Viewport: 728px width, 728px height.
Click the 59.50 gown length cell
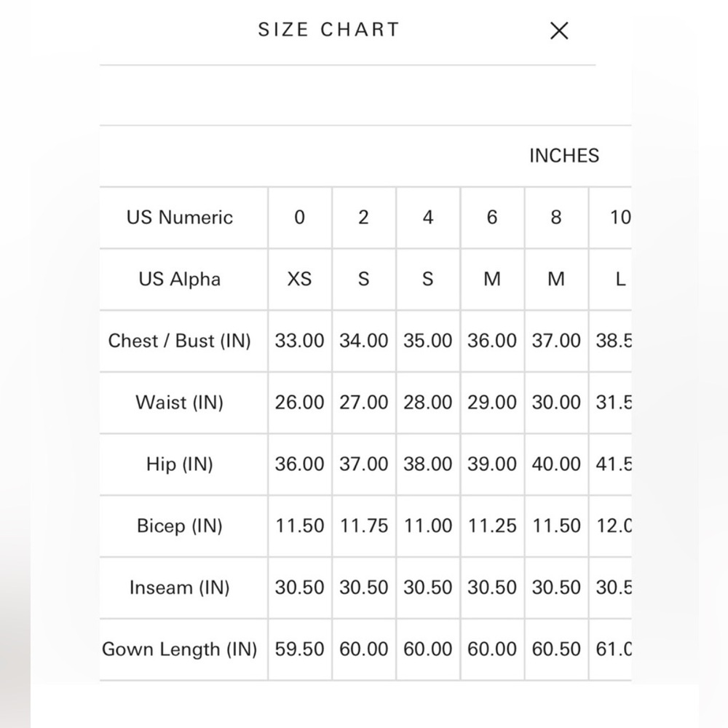tap(300, 649)
